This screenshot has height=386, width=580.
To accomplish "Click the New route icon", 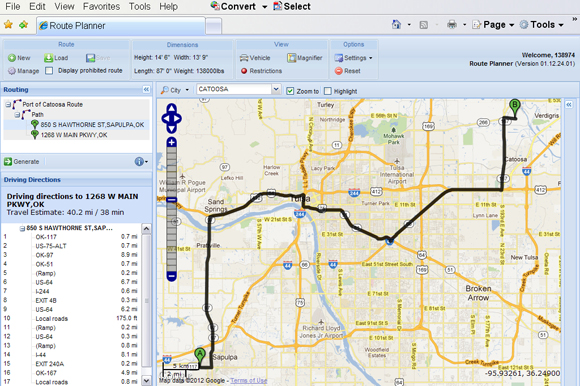I will click(x=12, y=58).
